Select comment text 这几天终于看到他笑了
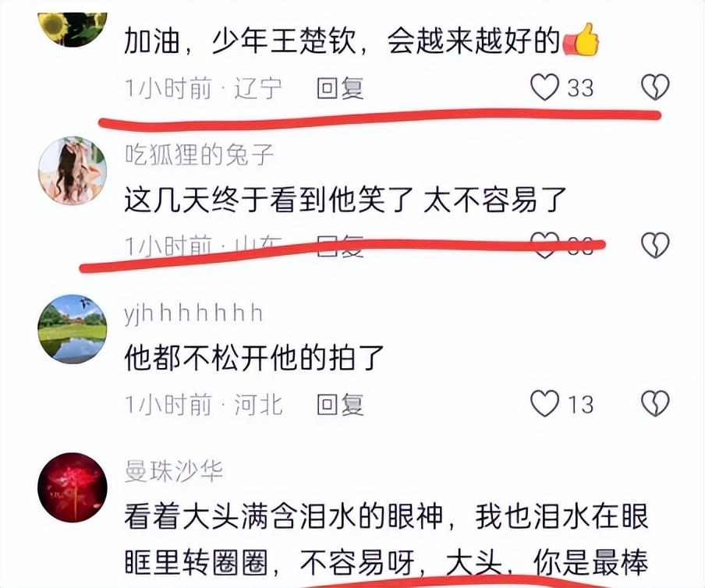The height and width of the screenshot is (588, 705). point(268,200)
